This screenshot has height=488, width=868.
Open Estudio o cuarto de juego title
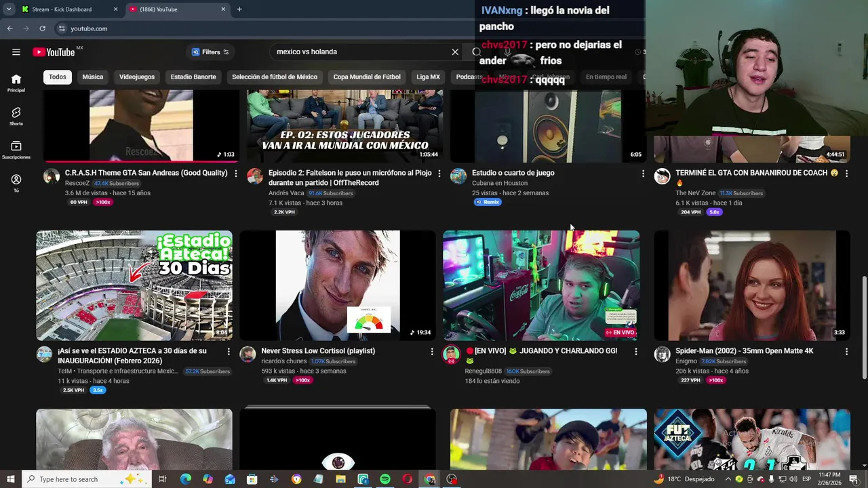513,173
